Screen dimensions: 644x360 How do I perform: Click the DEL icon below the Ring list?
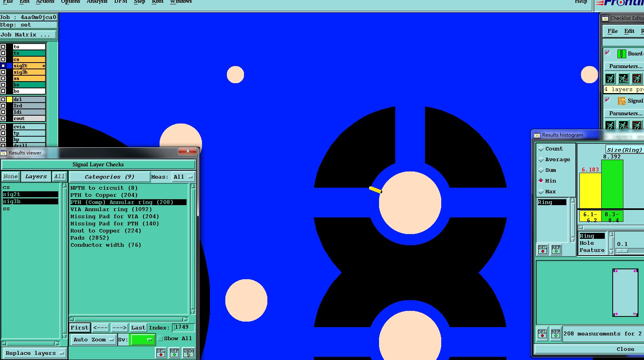[x=543, y=249]
